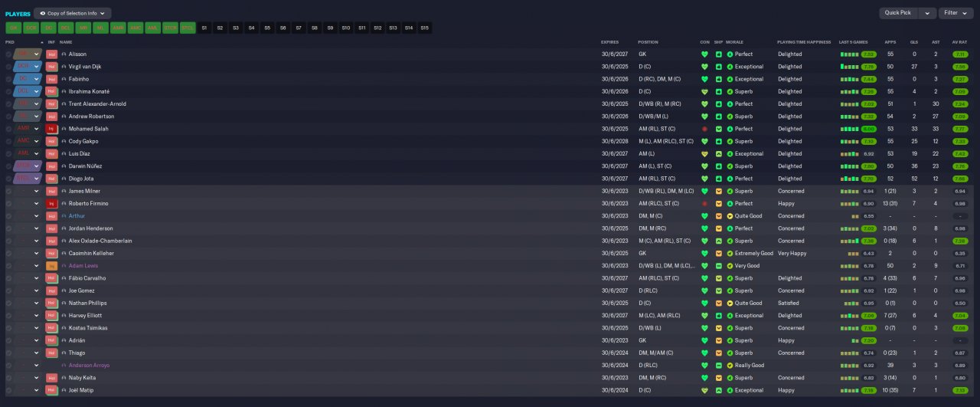980x407 pixels.
Task: Click the last 5 games form bars for Luis Díaz
Action: 849,154
